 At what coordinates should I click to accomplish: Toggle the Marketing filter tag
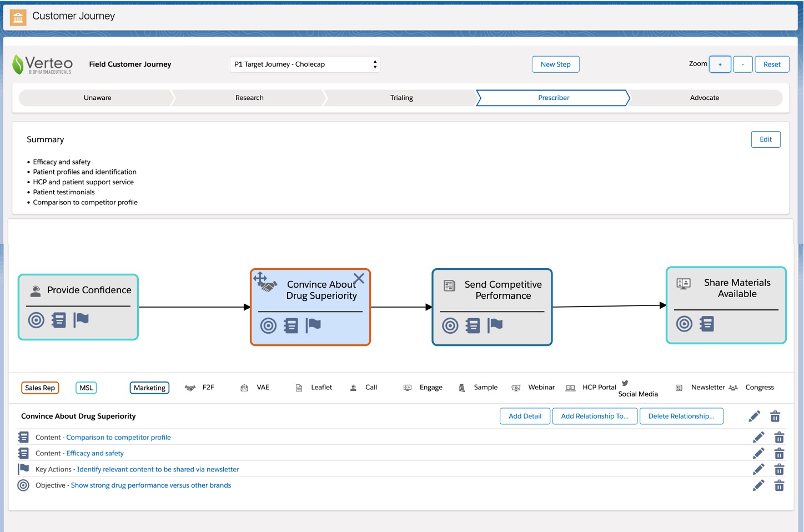(x=149, y=388)
